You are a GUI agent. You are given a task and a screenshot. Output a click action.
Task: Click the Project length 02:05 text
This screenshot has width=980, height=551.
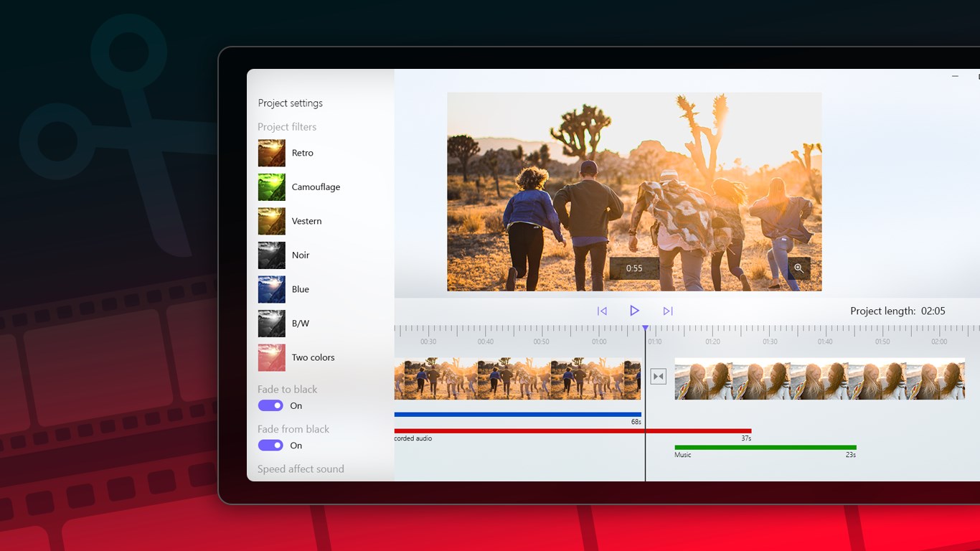coord(897,311)
